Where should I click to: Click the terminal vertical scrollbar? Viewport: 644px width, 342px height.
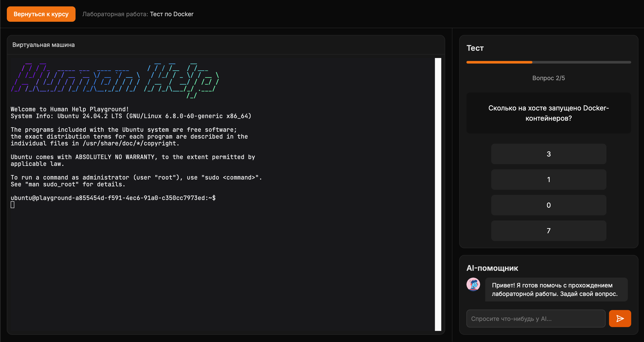[438, 194]
